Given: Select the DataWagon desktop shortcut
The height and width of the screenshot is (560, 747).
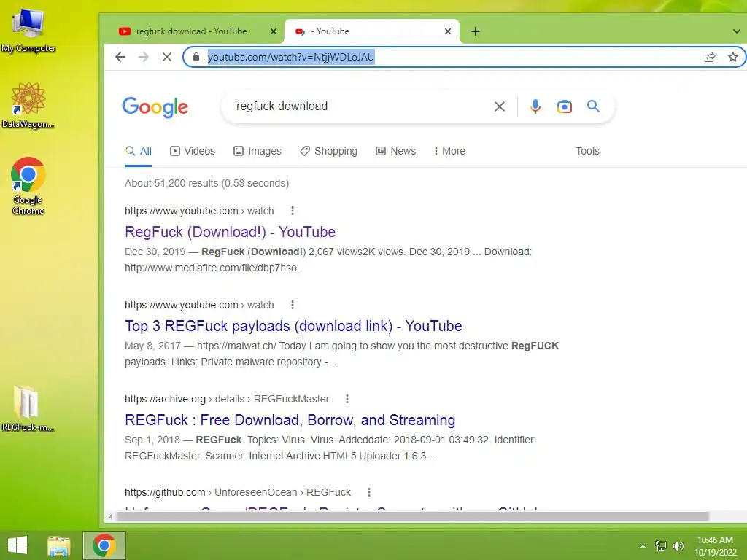Looking at the screenshot, I should [28, 105].
